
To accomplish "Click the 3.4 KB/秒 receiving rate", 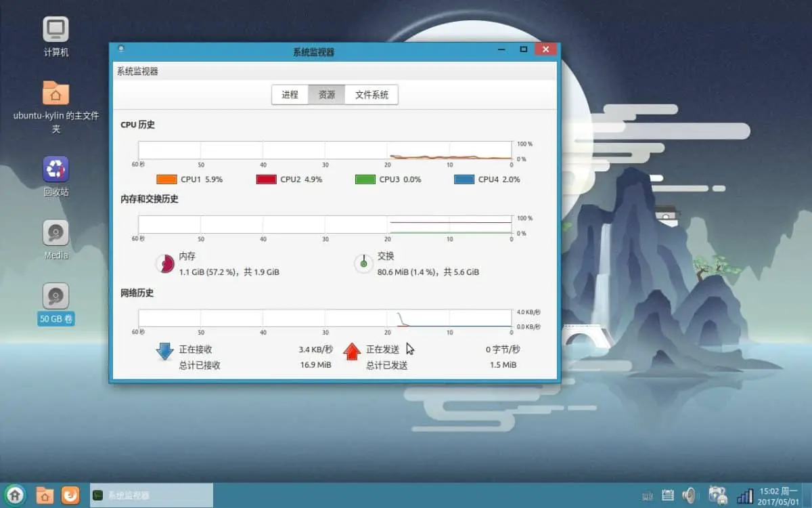I will tap(316, 350).
